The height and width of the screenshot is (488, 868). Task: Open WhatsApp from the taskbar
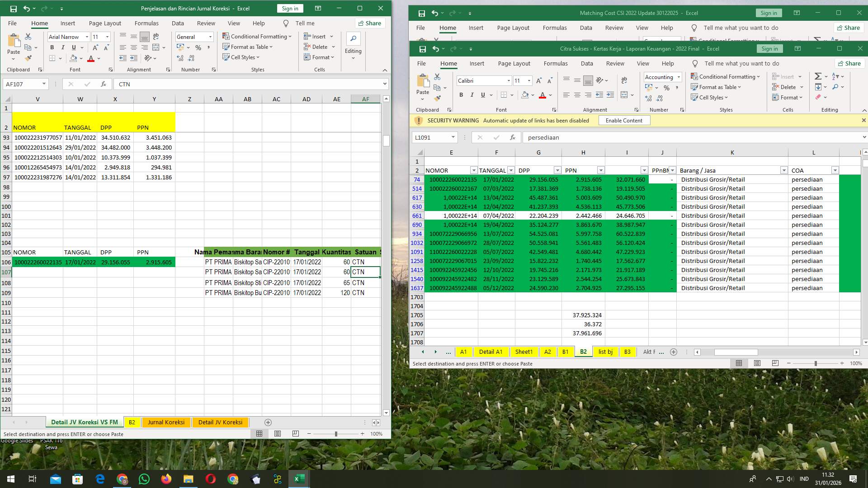pos(144,479)
